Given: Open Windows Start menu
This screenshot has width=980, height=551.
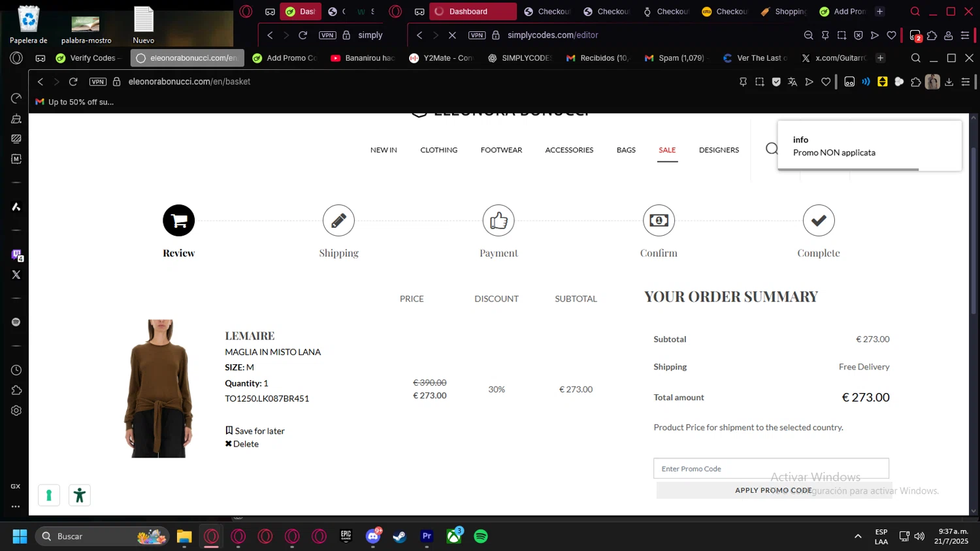Looking at the screenshot, I should (x=20, y=537).
